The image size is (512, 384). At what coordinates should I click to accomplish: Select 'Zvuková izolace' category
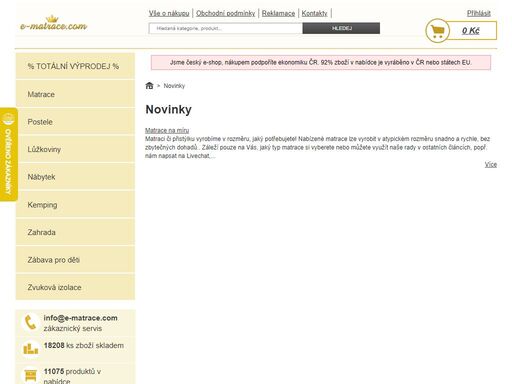[x=75, y=287]
